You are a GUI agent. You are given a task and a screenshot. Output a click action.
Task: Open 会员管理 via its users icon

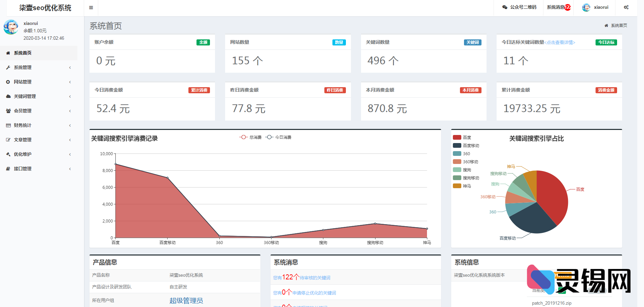point(8,111)
